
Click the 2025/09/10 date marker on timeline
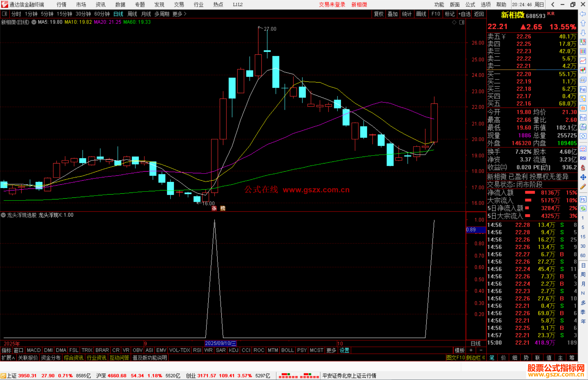(x=220, y=343)
